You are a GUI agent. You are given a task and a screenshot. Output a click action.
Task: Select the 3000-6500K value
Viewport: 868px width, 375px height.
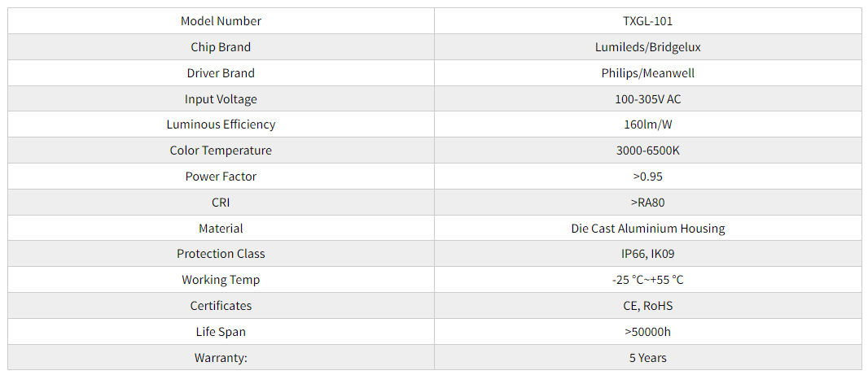tap(647, 150)
